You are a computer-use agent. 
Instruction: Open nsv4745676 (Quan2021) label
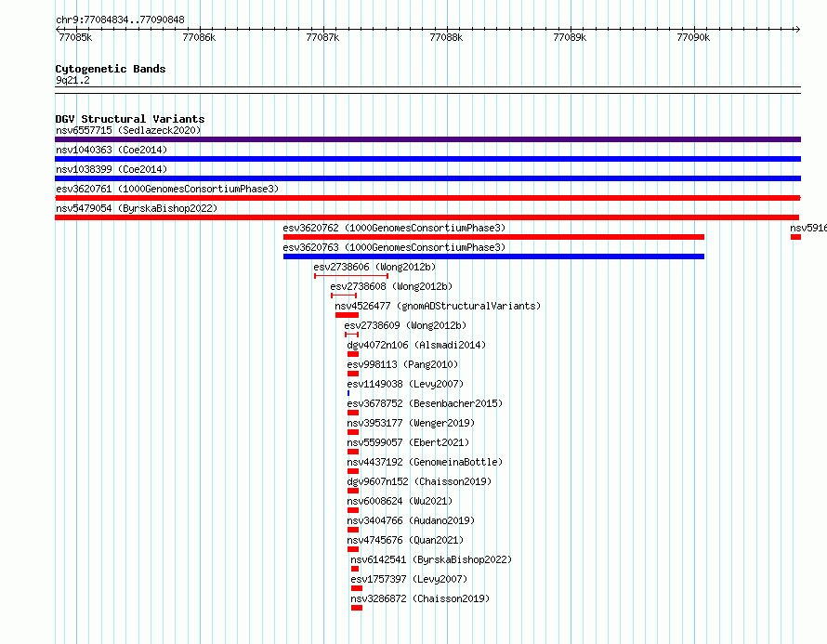click(405, 540)
